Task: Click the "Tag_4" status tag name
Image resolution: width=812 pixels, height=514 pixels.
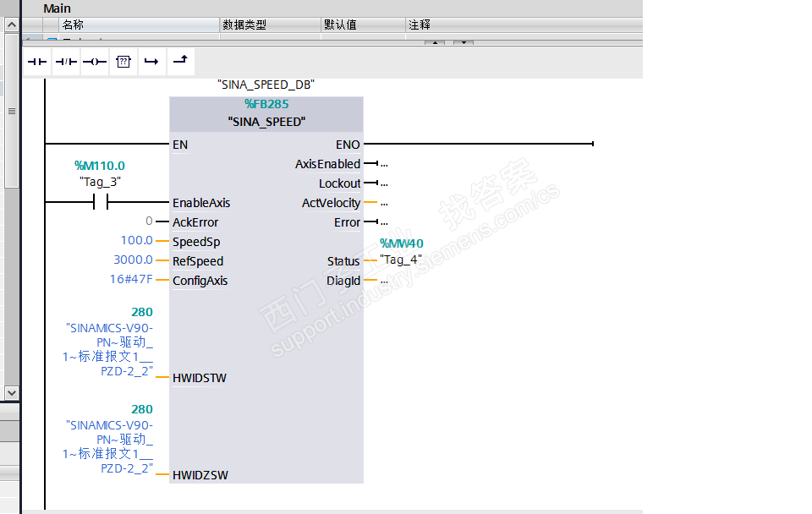Action: [400, 260]
